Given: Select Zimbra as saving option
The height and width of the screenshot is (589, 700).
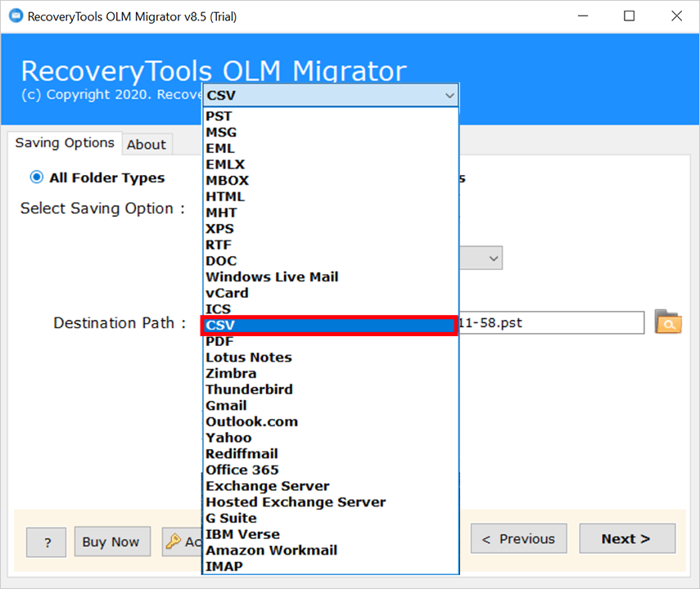Looking at the screenshot, I should tap(331, 374).
